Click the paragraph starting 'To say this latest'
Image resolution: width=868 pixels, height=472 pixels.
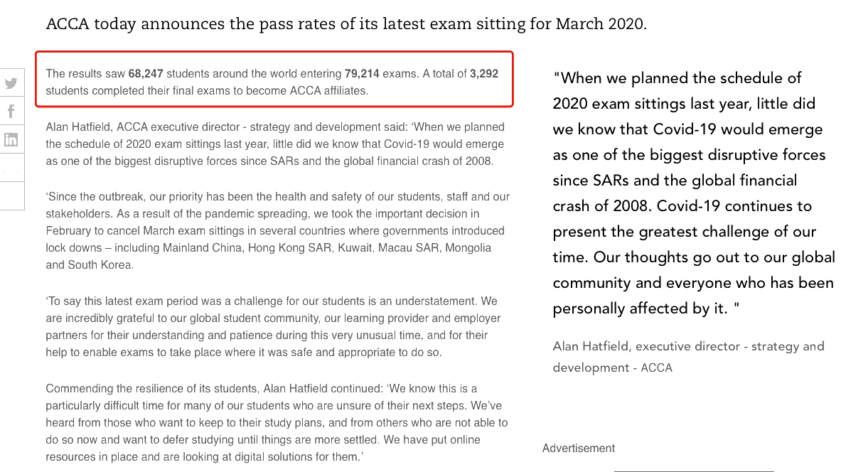click(274, 327)
